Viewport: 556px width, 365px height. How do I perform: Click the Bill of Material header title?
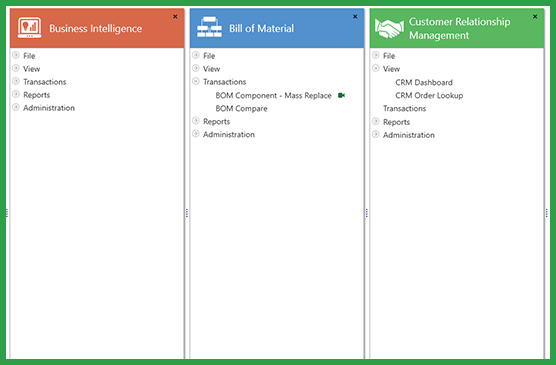coord(261,28)
